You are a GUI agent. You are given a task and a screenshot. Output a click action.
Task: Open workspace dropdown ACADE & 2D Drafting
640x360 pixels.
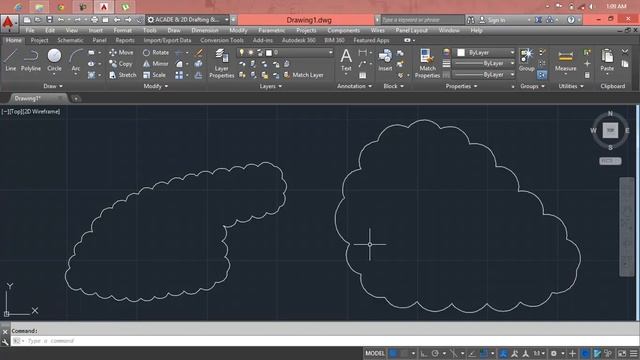(188, 20)
